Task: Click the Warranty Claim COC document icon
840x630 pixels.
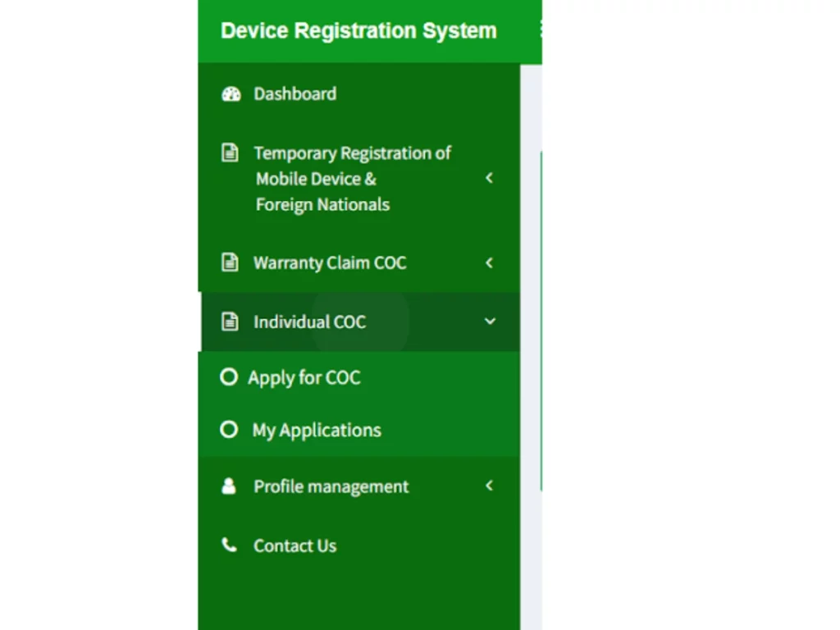Action: [231, 263]
